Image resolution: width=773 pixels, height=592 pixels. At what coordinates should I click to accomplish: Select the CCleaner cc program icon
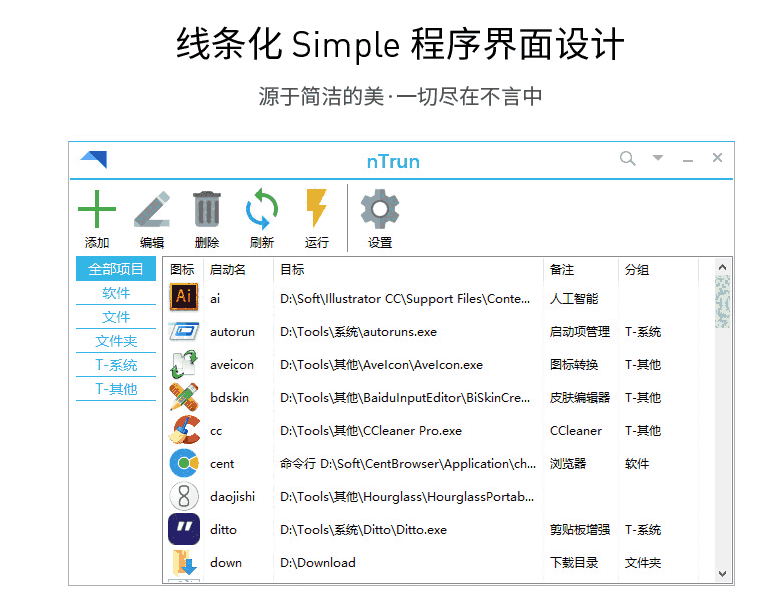click(x=184, y=430)
